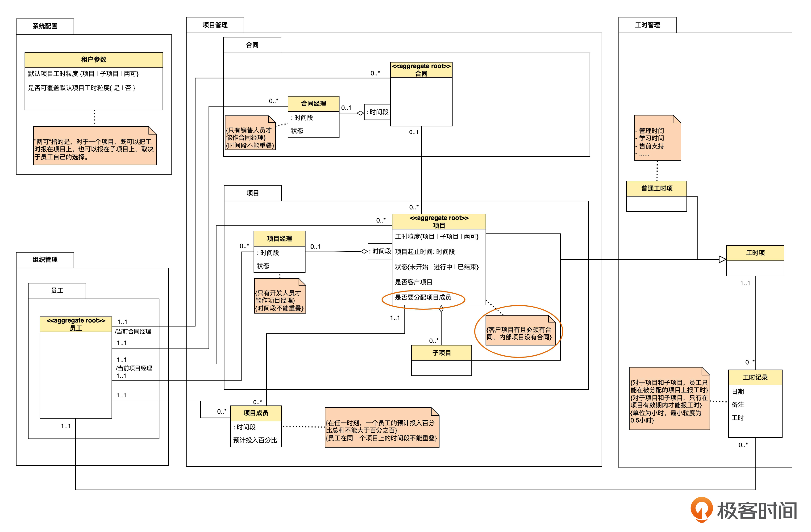The width and height of the screenshot is (811, 532).
Task: Click the 工时项 class header
Action: pos(755,253)
